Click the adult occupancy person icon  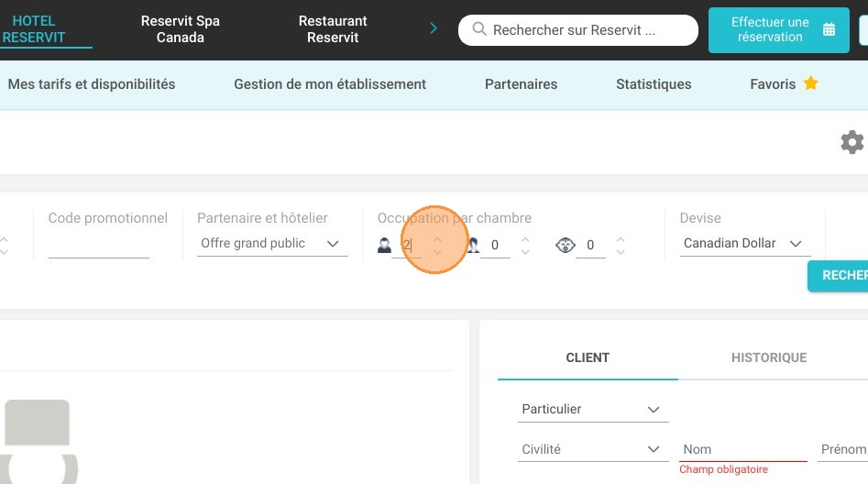click(384, 245)
